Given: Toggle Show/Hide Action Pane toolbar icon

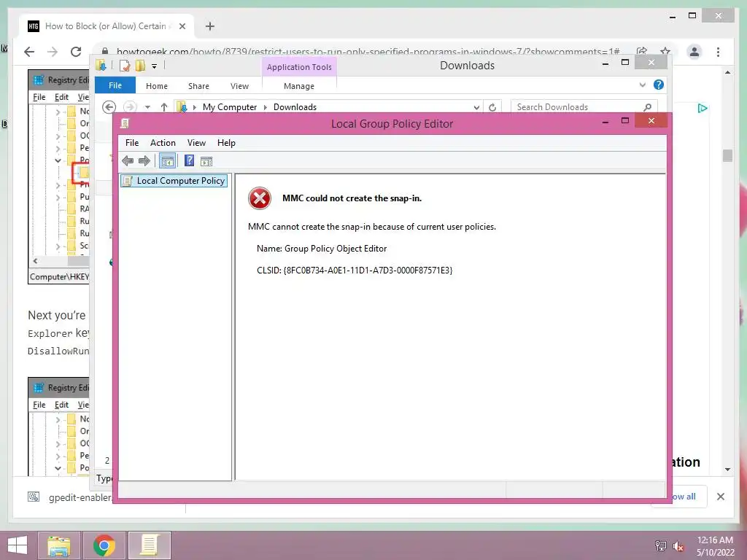Looking at the screenshot, I should (206, 161).
